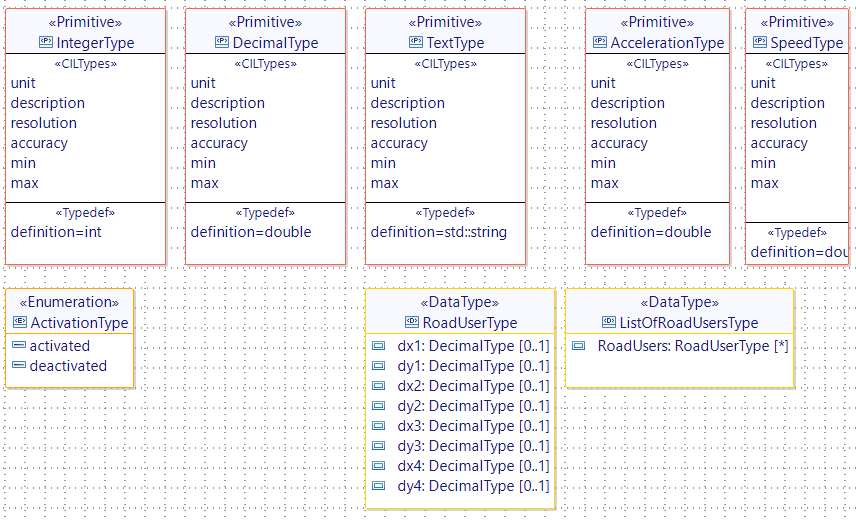856x521 pixels.
Task: Click the «DataType» stereotype of RoadUserType
Action: [x=460, y=302]
